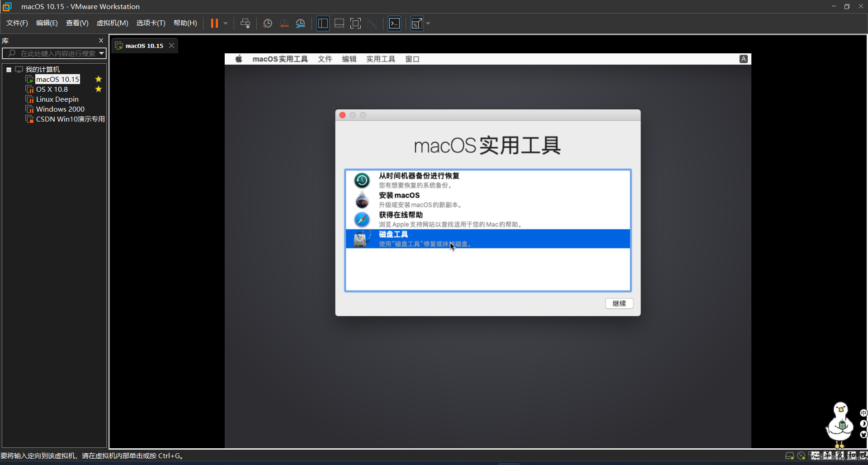Screen dimensions: 868x465
Task: Click the CD/DVD drive status icon
Action: click(801, 456)
